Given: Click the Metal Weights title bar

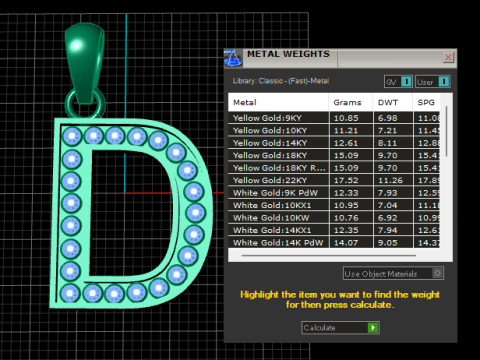Looking at the screenshot, I should (x=340, y=58).
